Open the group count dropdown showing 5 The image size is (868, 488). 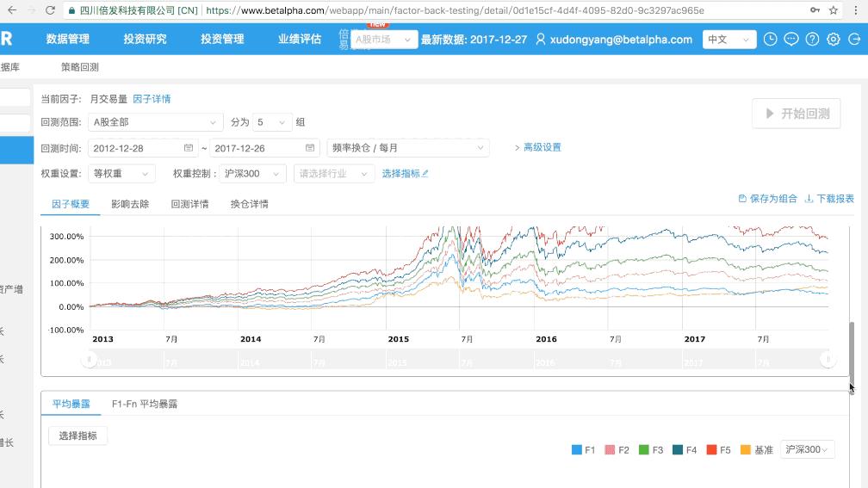coord(272,122)
